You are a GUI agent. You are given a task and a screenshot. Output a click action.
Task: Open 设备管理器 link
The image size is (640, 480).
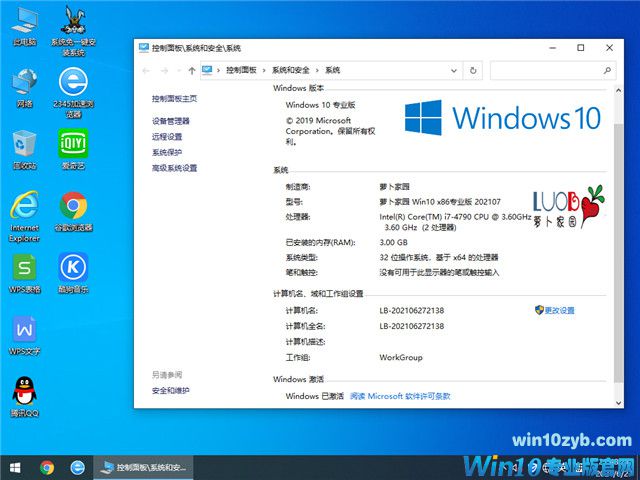pos(171,121)
